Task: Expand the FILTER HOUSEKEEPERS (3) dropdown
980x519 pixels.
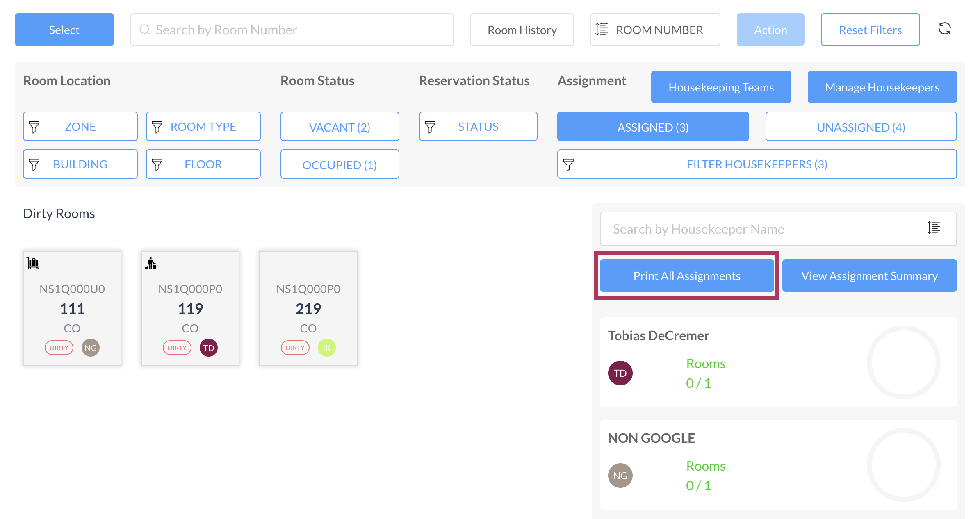Action: click(757, 164)
